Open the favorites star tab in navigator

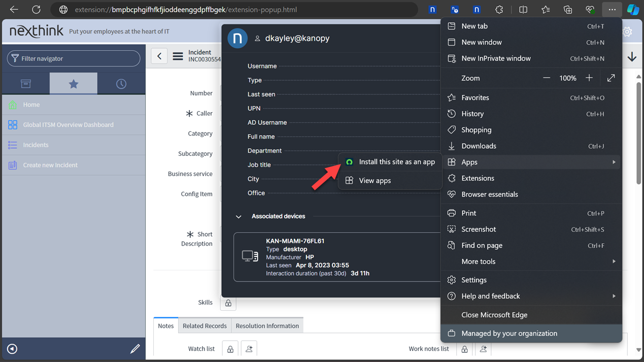pos(74,84)
